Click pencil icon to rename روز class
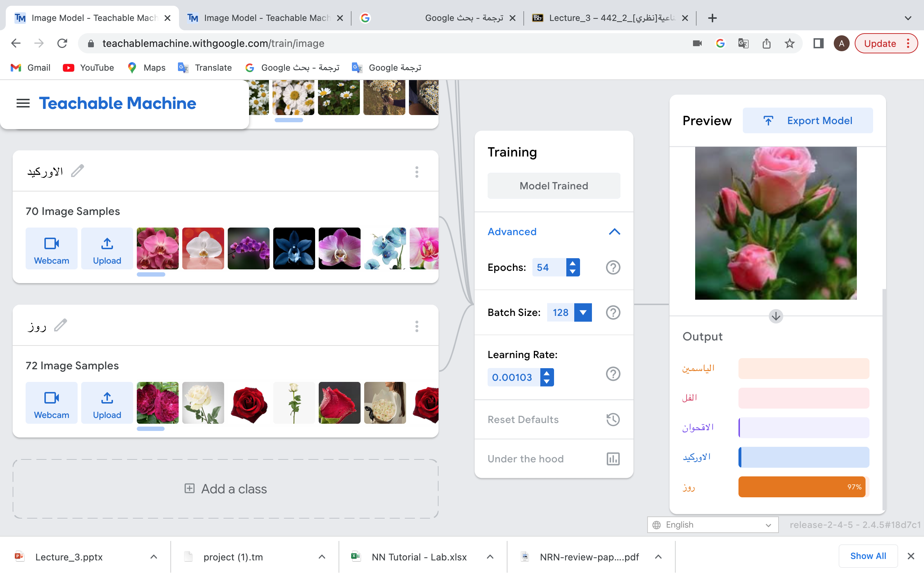This screenshot has width=924, height=577. tap(60, 325)
